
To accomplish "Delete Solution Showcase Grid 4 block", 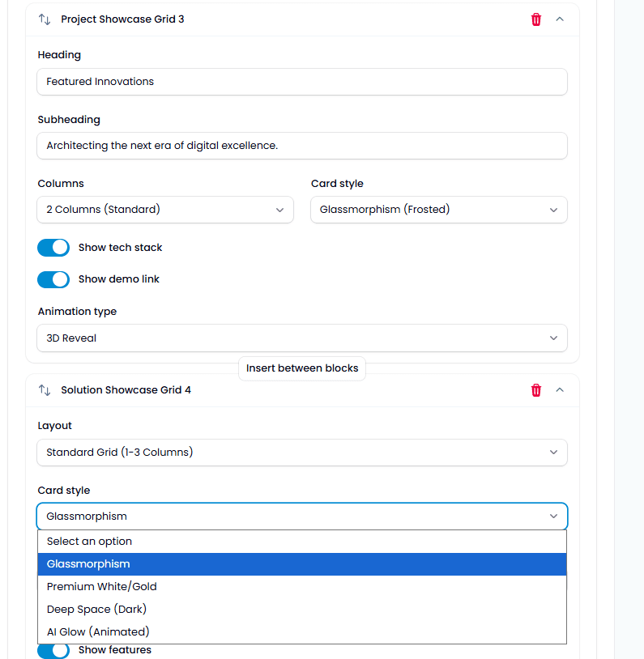I will [x=536, y=390].
